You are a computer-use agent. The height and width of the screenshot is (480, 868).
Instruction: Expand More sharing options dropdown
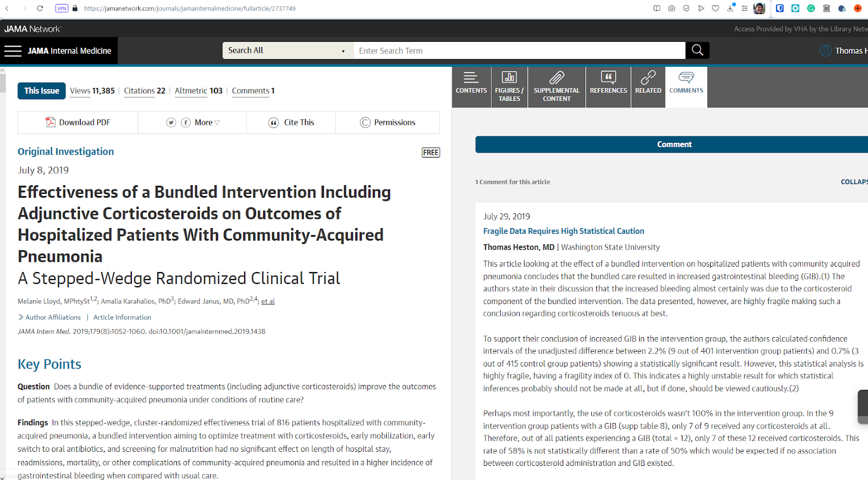(207, 123)
